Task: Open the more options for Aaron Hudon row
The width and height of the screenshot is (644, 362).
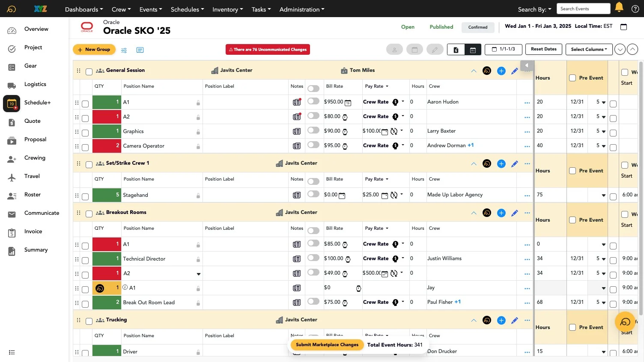Action: [527, 103]
